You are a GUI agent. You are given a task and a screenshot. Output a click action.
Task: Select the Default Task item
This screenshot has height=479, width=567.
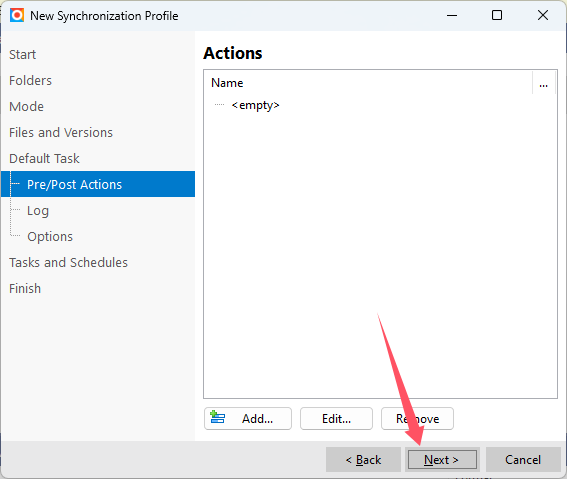(44, 159)
